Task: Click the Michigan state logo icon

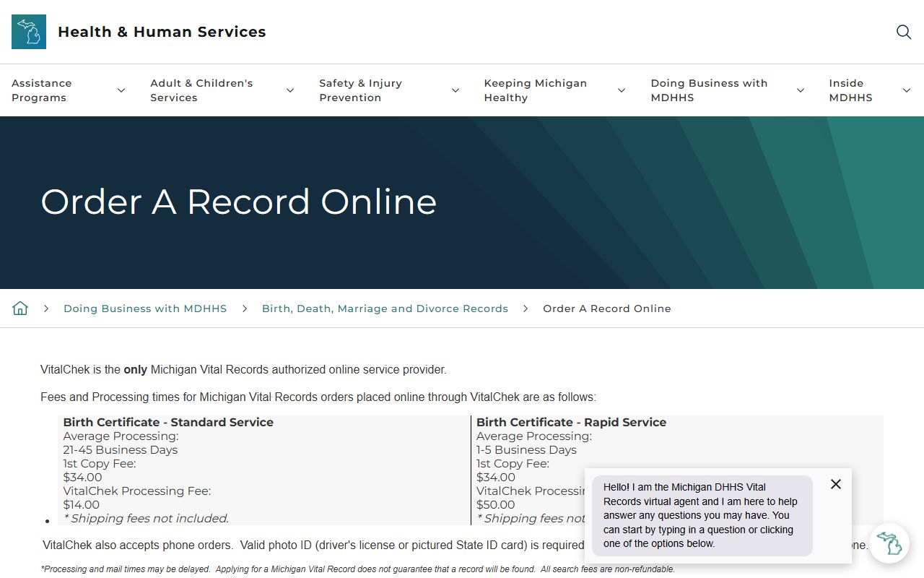Action: 29,32
